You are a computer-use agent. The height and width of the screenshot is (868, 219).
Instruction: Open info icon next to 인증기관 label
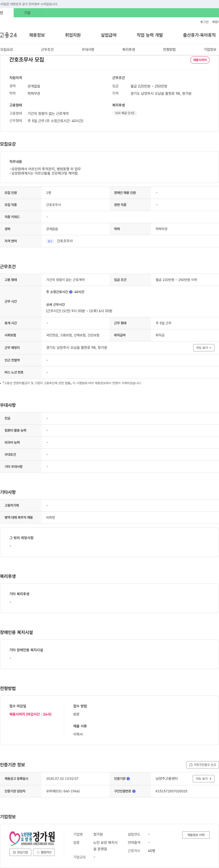tap(128, 779)
